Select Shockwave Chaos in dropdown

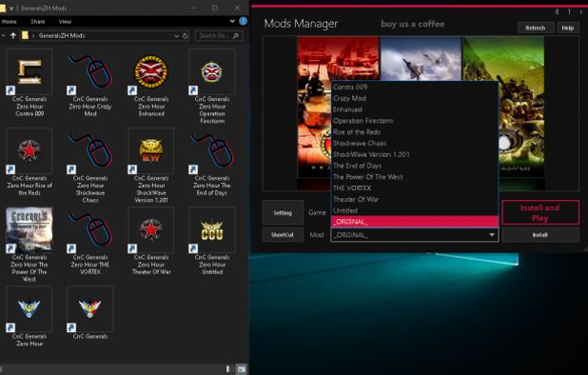pos(415,144)
